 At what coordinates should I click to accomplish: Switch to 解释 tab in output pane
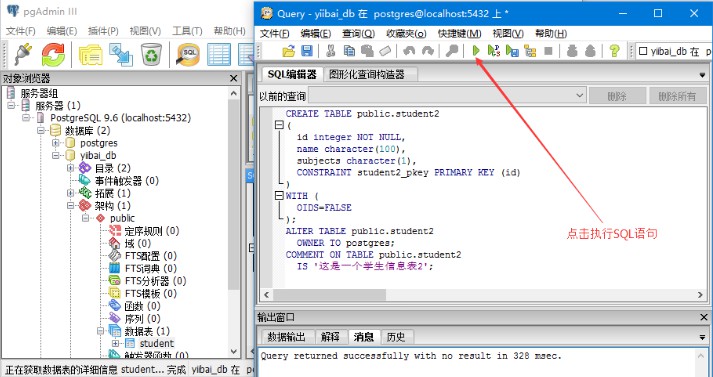[331, 337]
